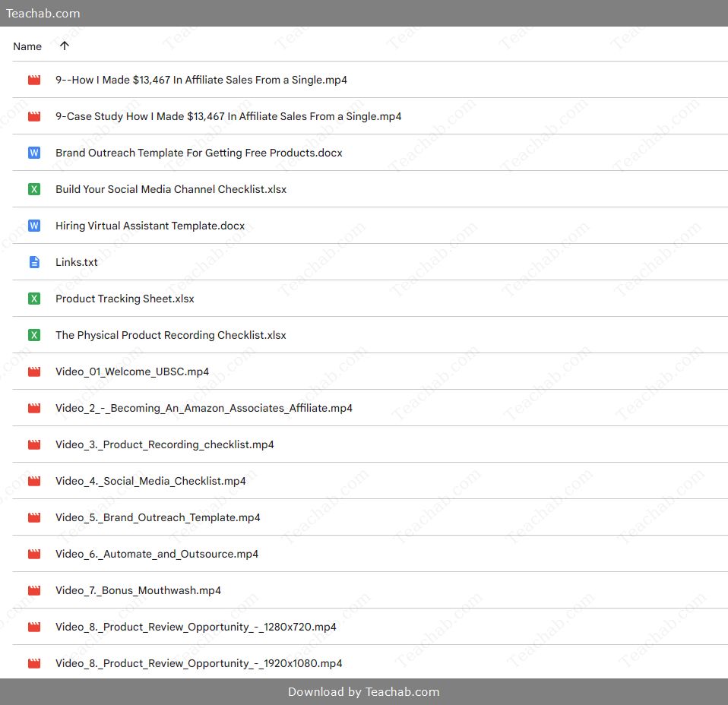
Task: Select Video_6._Automate_and_Outsource.mp4
Action: pyautogui.click(x=157, y=554)
